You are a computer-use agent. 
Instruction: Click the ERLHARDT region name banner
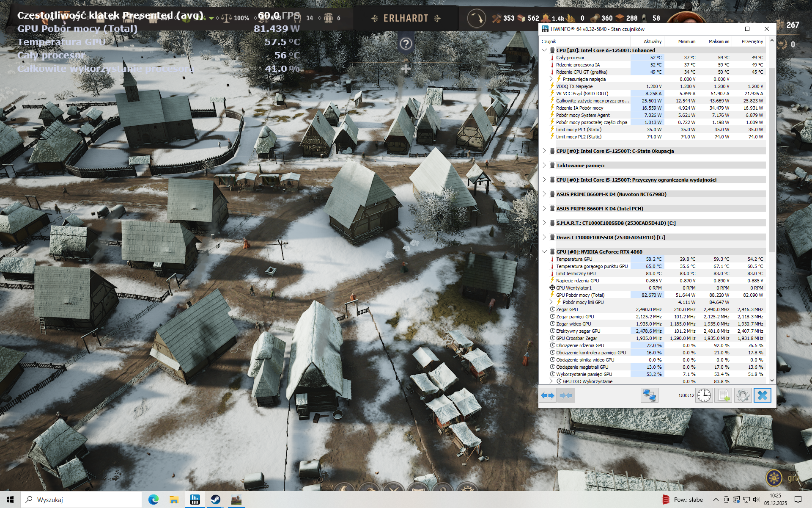pyautogui.click(x=406, y=18)
